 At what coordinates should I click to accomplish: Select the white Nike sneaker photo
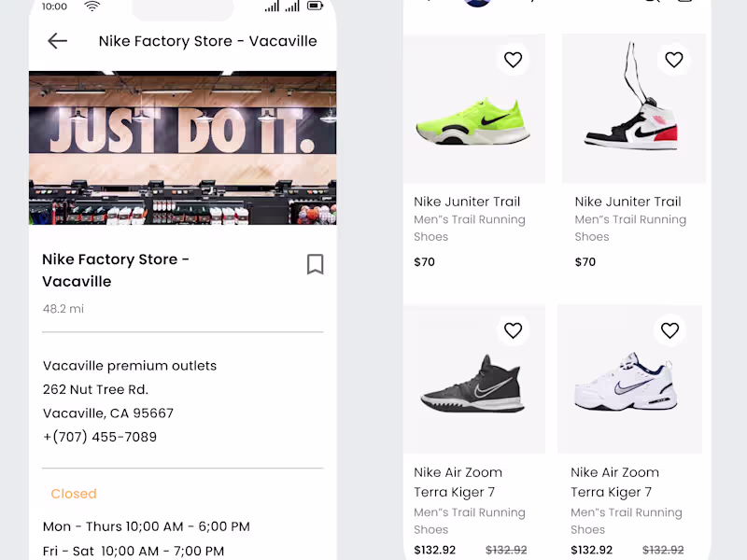coord(628,383)
